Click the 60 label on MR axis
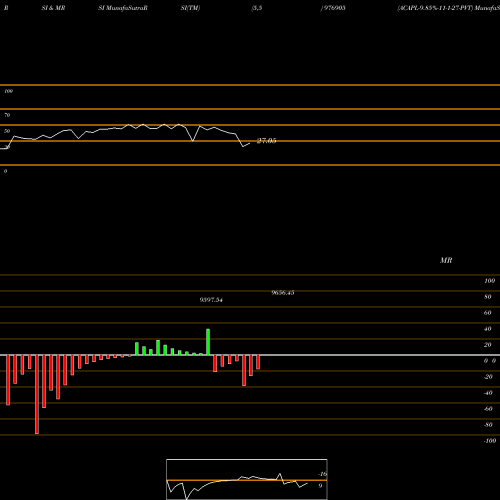Image resolution: width=500 pixels, height=500 pixels. point(487,313)
